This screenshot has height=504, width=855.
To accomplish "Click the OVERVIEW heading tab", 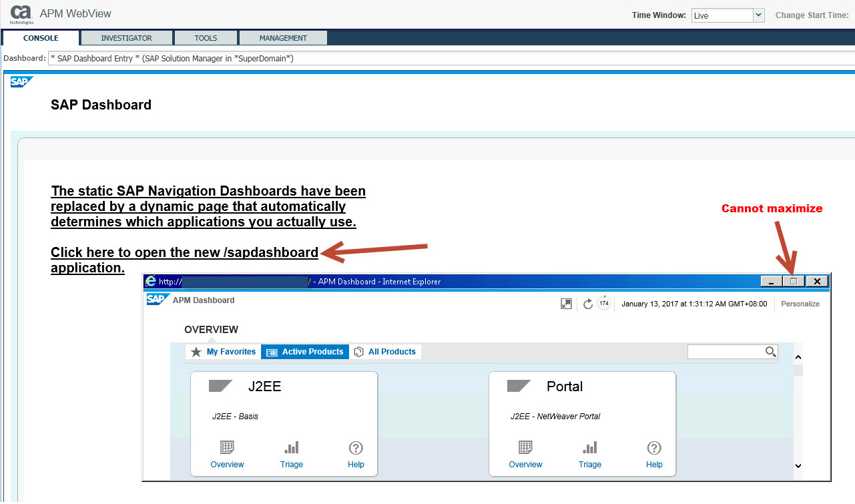I will click(211, 330).
